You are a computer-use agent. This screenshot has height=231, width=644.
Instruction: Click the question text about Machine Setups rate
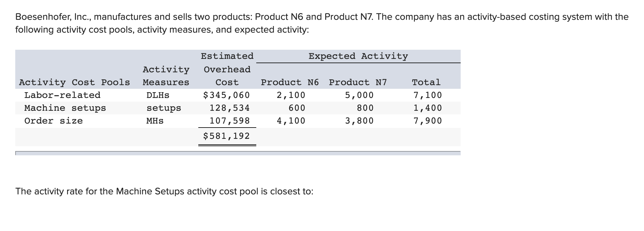[x=164, y=191]
